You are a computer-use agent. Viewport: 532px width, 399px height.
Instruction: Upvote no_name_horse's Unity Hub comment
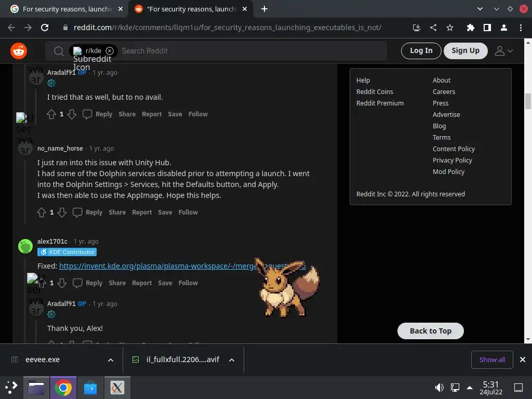pyautogui.click(x=42, y=212)
